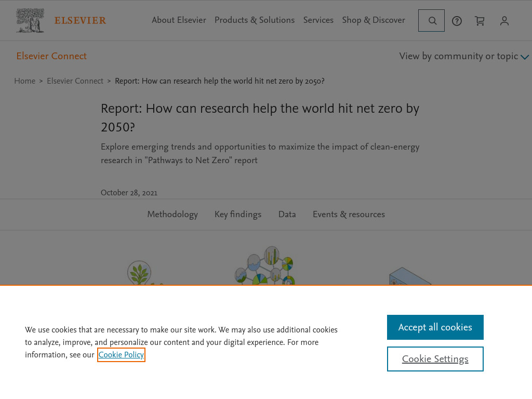Click the report title heading
The image size is (532, 399).
tap(260, 117)
